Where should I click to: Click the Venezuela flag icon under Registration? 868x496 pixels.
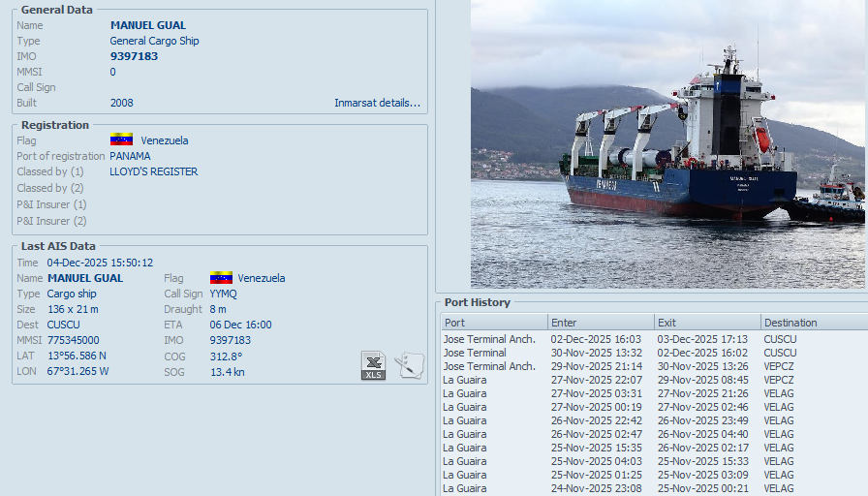point(121,139)
